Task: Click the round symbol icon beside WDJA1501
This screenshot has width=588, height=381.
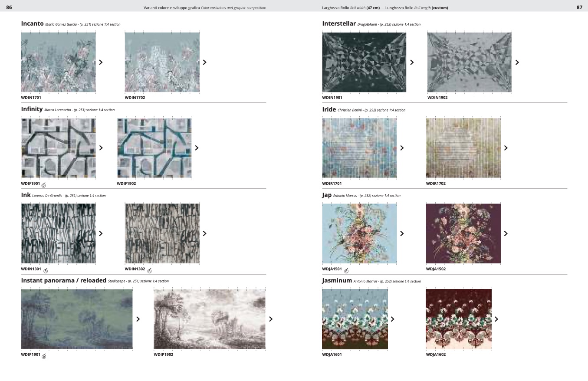Action: (346, 270)
